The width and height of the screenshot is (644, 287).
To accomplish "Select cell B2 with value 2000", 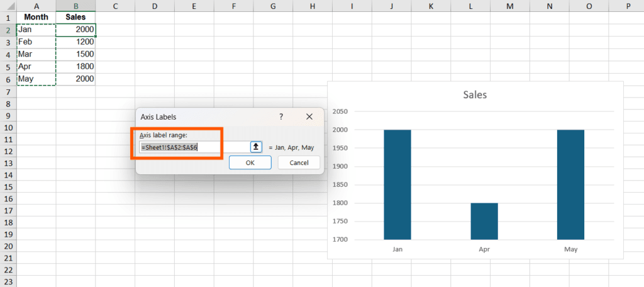I will pos(75,30).
